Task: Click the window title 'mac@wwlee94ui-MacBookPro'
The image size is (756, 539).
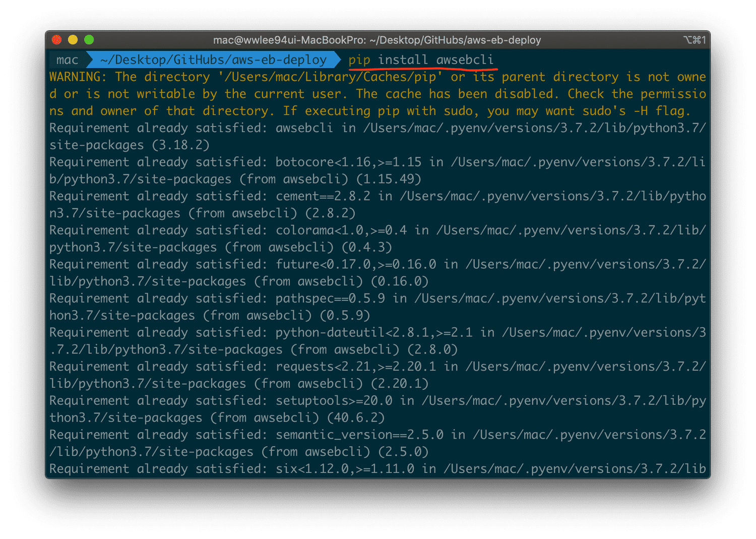Action: 289,40
